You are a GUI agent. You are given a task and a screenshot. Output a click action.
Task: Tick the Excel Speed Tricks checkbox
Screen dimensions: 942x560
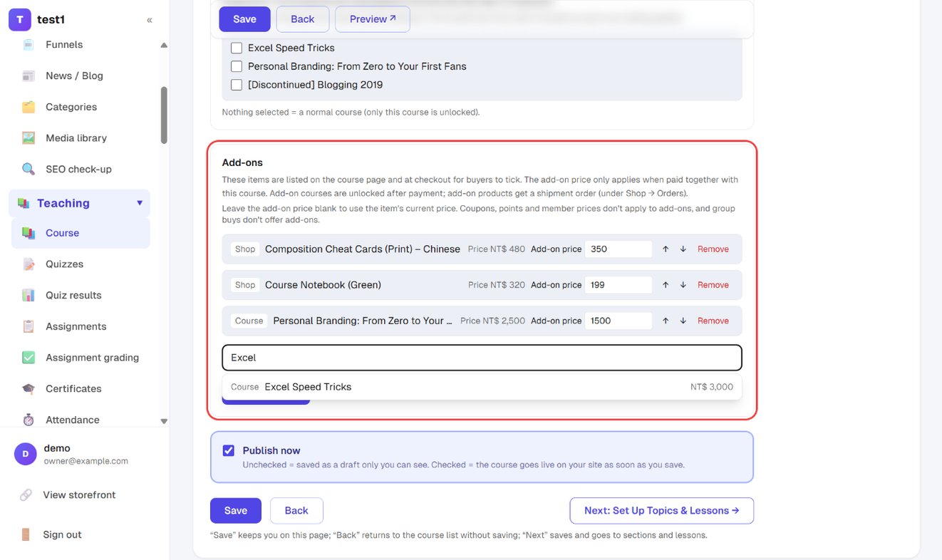click(x=237, y=48)
